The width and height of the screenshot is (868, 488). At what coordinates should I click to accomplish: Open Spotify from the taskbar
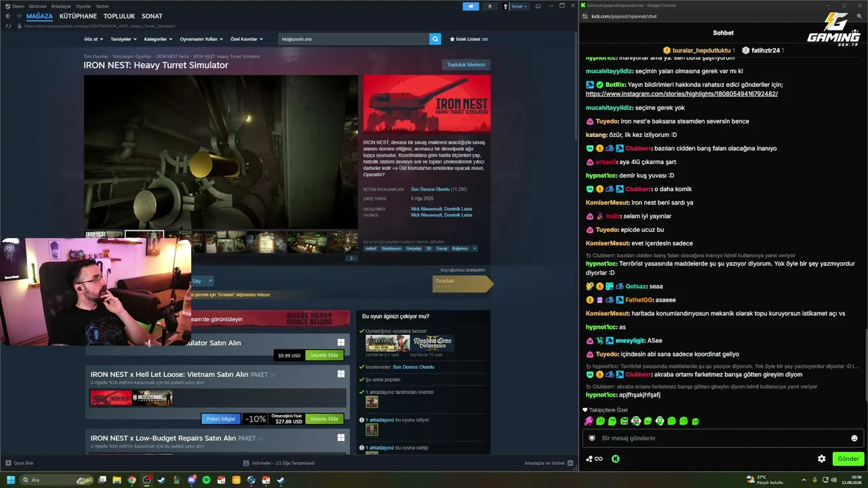[x=206, y=480]
